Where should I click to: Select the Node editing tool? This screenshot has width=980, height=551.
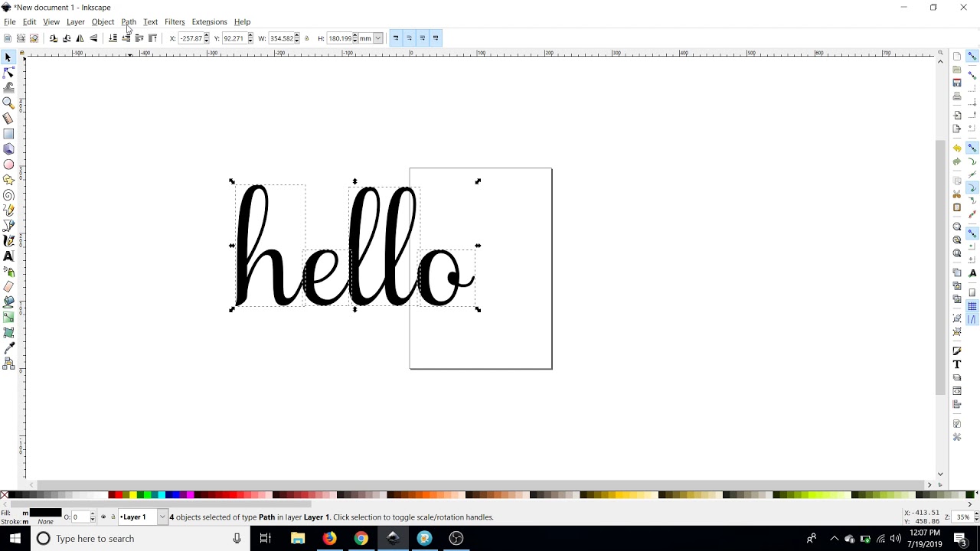pyautogui.click(x=8, y=73)
